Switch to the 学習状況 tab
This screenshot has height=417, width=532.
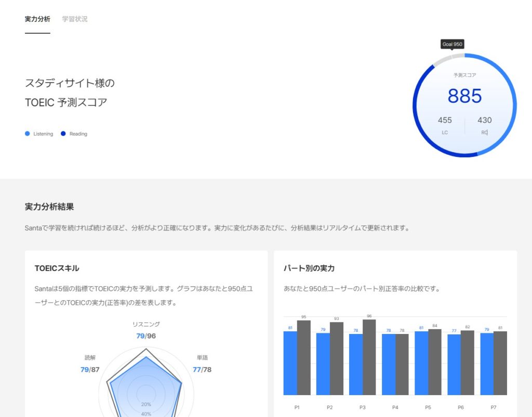[75, 19]
